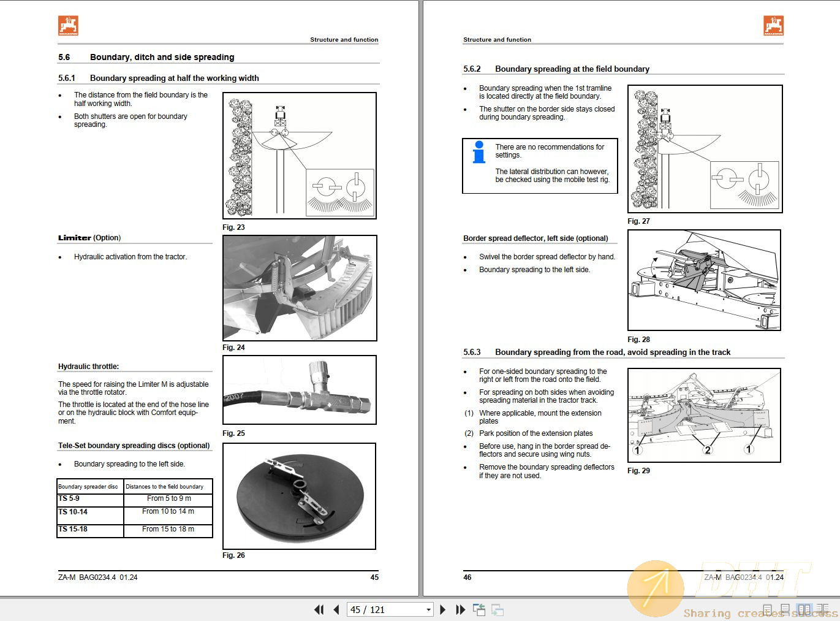Click the previous view navigation icon

click(x=479, y=609)
